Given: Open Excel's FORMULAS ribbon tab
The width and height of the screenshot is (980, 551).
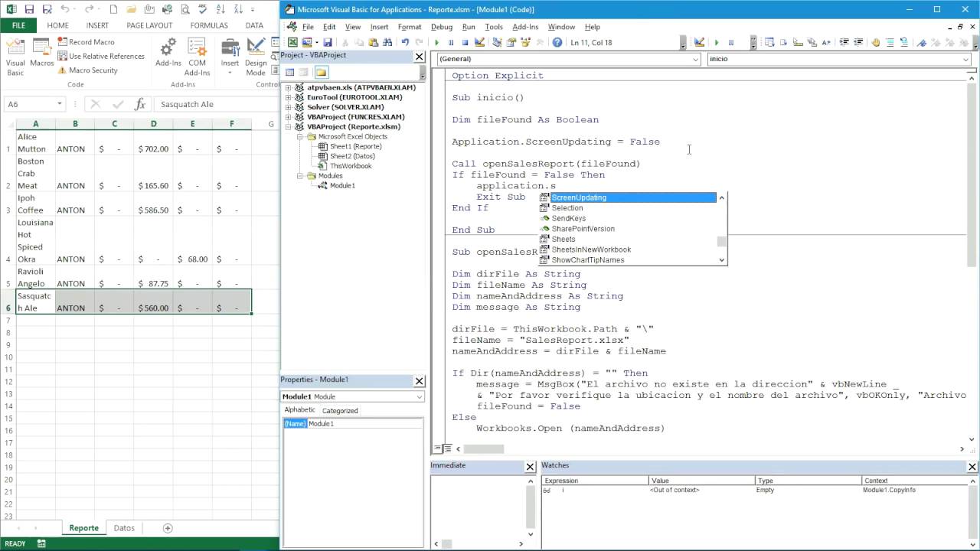Looking at the screenshot, I should (209, 25).
